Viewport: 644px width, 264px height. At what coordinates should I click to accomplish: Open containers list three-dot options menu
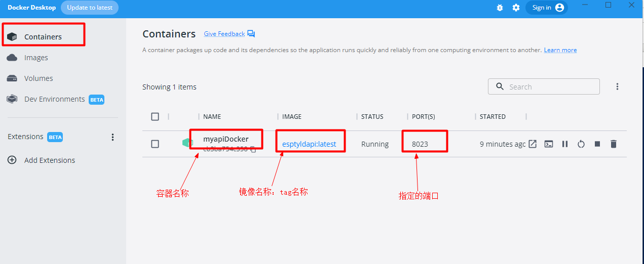(x=617, y=86)
